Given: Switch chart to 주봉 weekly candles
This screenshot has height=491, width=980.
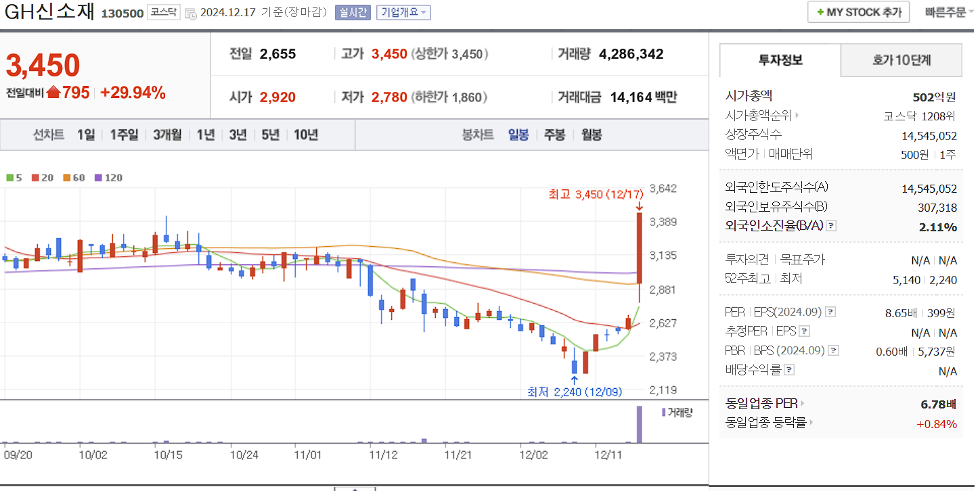Looking at the screenshot, I should click(x=555, y=134).
